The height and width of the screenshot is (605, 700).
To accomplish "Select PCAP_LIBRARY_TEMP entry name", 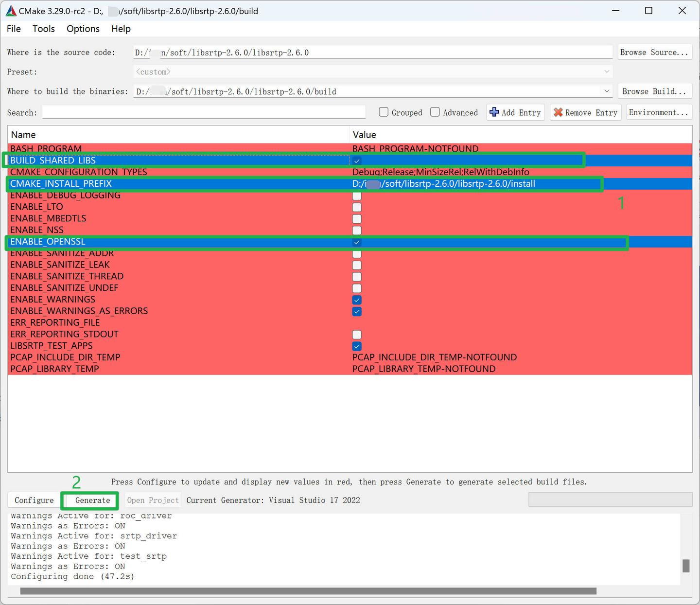I will pos(54,369).
